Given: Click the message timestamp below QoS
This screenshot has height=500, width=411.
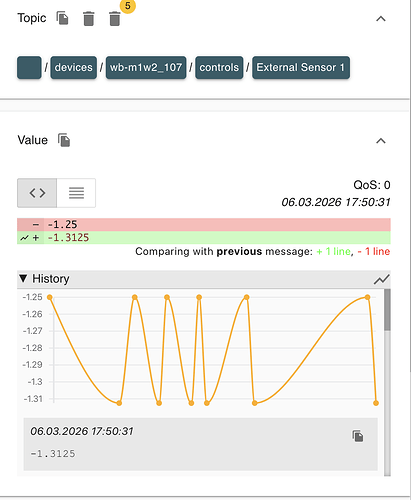Looking at the screenshot, I should (336, 202).
